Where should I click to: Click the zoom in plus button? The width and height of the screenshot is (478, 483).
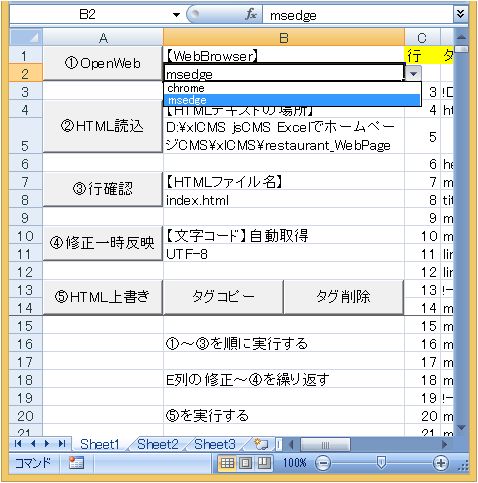point(441,463)
